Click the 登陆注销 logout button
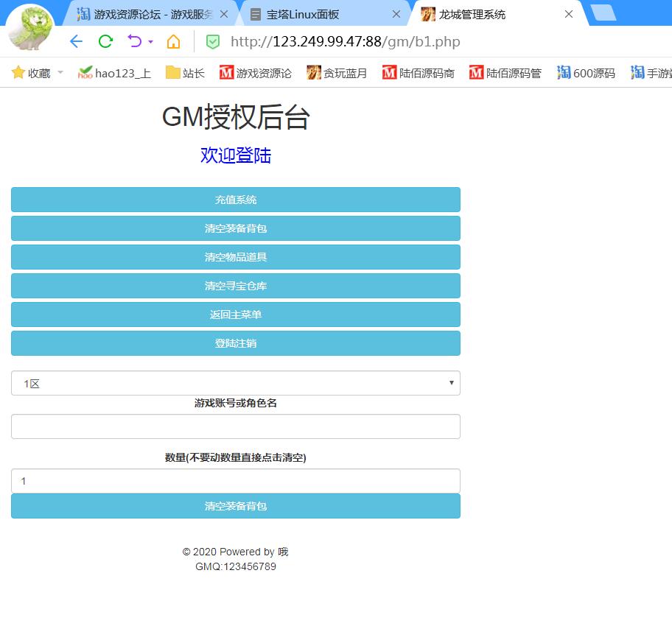Viewport: 672px width, 629px height. tap(236, 343)
